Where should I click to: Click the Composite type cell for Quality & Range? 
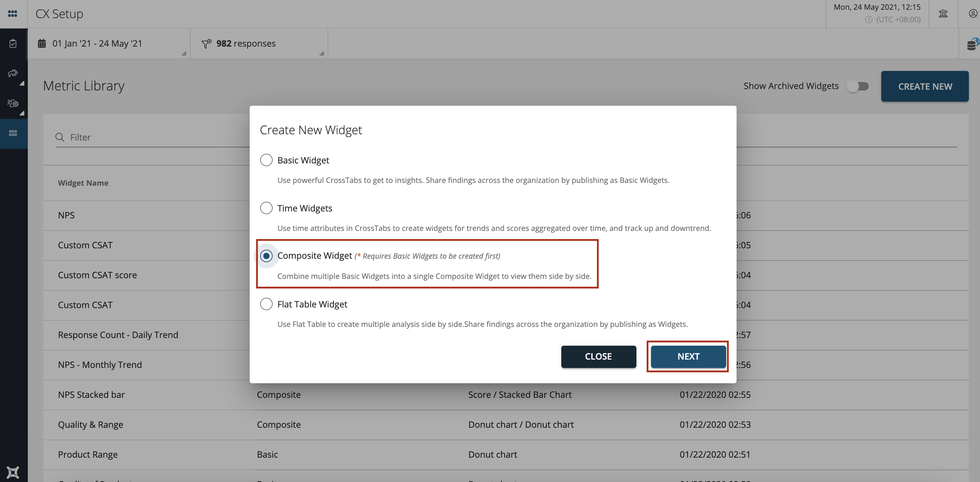pyautogui.click(x=279, y=425)
